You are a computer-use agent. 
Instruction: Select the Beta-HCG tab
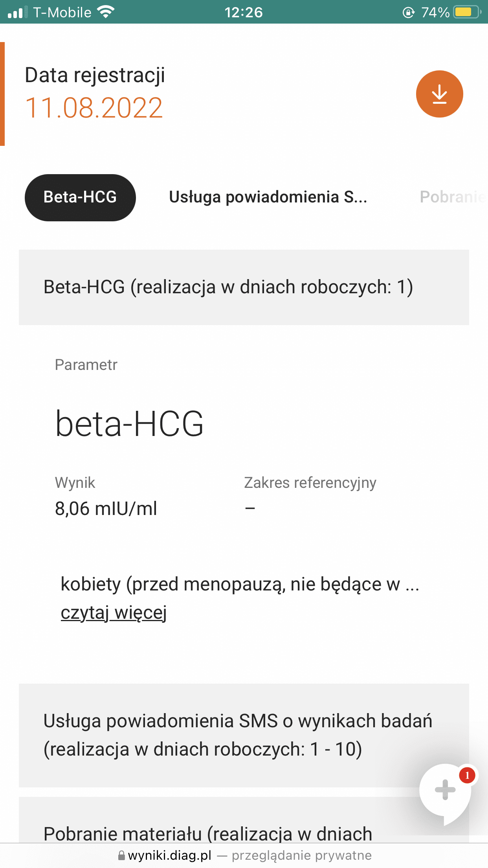tap(80, 197)
